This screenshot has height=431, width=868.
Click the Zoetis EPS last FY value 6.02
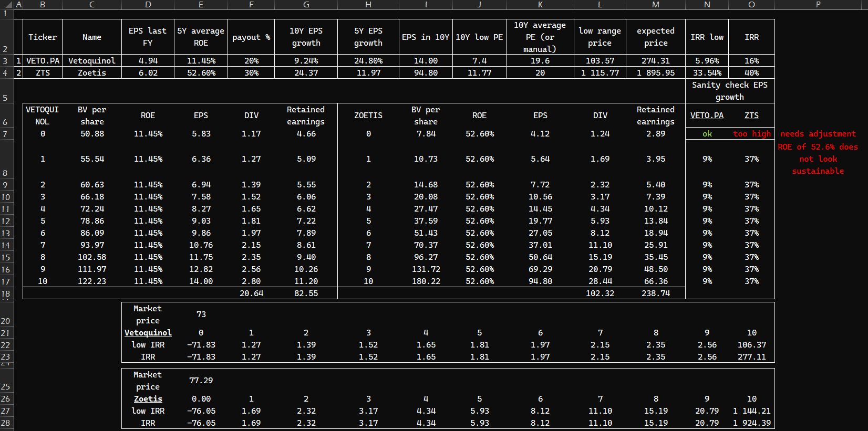click(148, 73)
